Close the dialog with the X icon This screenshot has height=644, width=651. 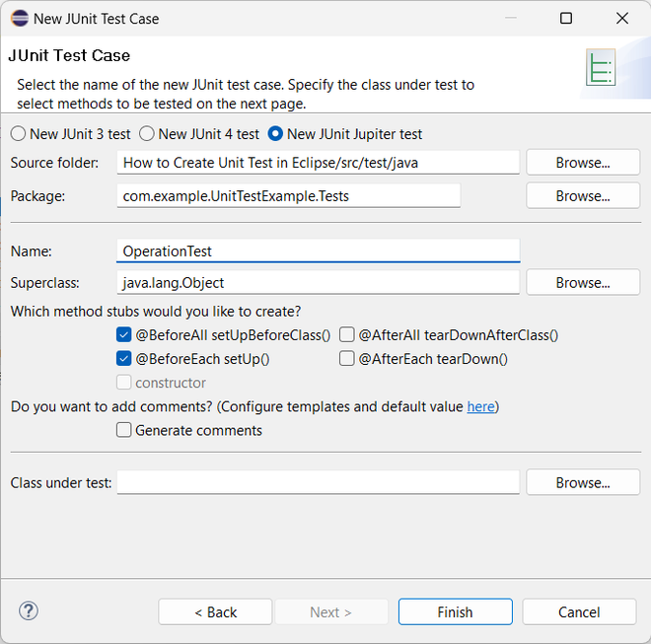coord(621,19)
